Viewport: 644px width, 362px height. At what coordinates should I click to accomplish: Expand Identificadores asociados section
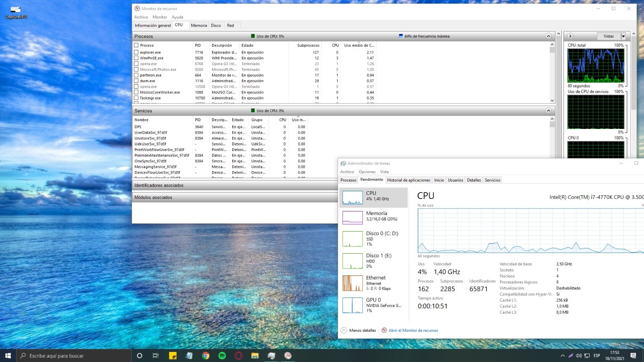coord(235,185)
